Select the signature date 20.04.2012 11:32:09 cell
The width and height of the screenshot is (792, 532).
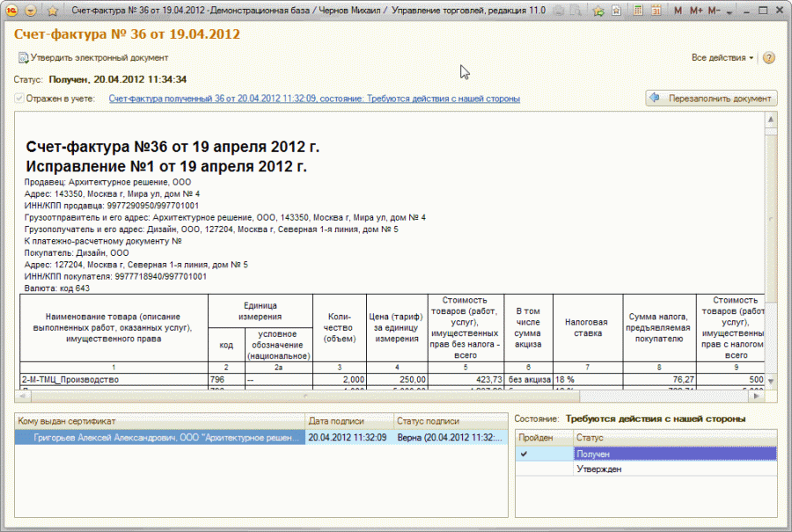pyautogui.click(x=349, y=438)
